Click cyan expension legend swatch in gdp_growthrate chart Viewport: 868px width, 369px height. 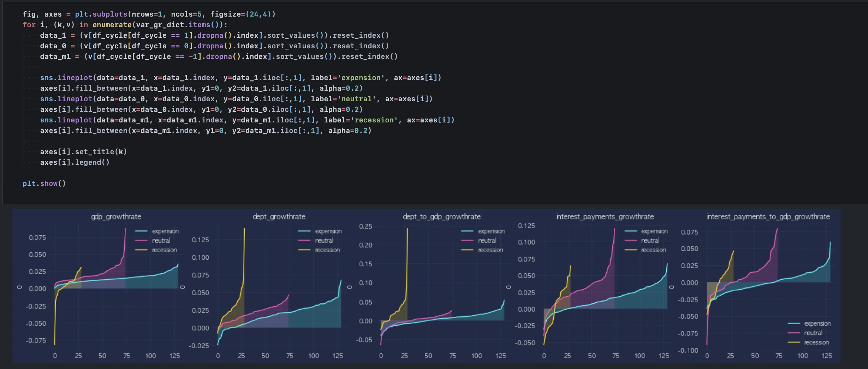click(141, 231)
